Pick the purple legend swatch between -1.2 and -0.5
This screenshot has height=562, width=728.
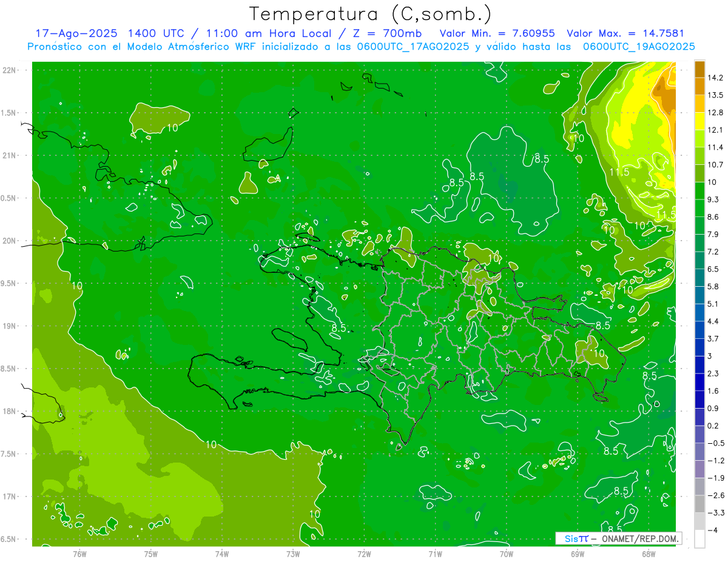(x=699, y=452)
